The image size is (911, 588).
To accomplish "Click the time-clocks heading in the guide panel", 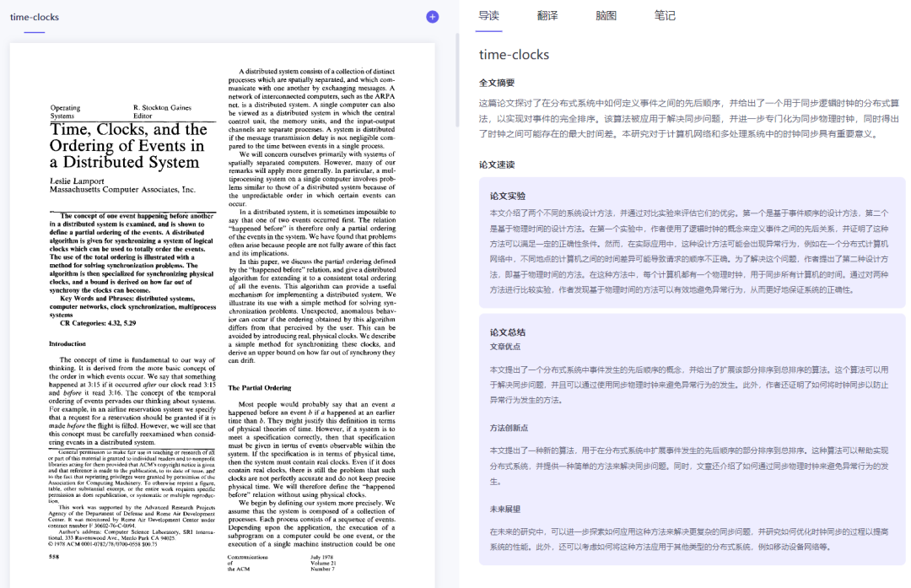I will [x=515, y=55].
